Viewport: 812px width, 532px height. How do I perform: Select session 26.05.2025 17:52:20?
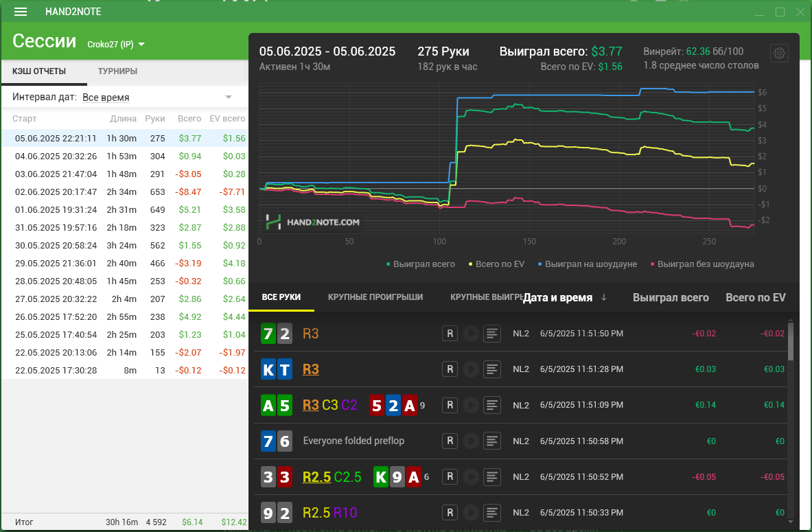[x=125, y=317]
